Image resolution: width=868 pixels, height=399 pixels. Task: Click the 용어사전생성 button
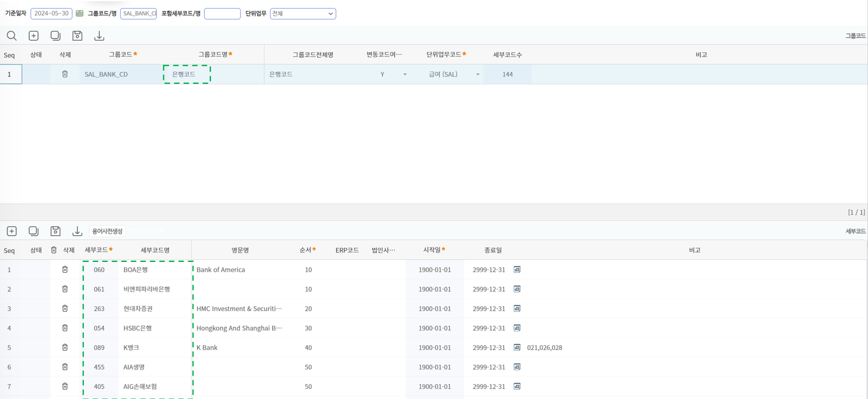pos(107,231)
